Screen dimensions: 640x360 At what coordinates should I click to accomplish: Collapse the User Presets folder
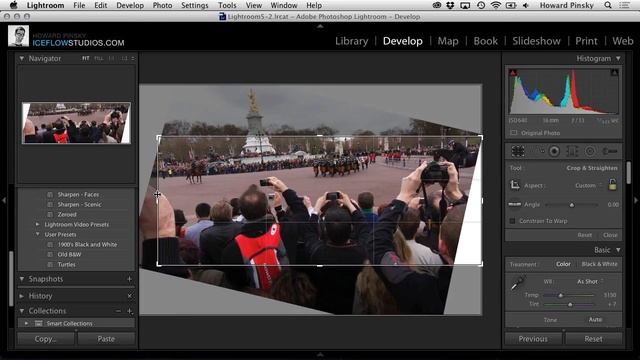click(x=37, y=234)
